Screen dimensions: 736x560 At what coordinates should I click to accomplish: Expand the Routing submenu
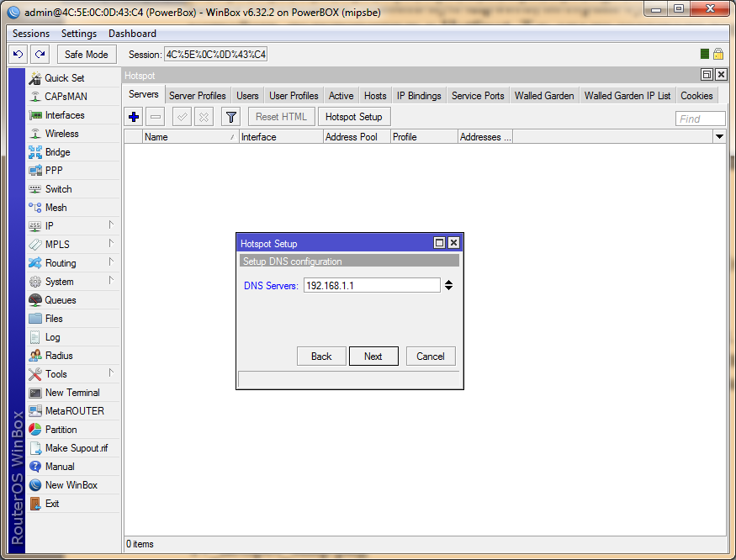click(60, 263)
